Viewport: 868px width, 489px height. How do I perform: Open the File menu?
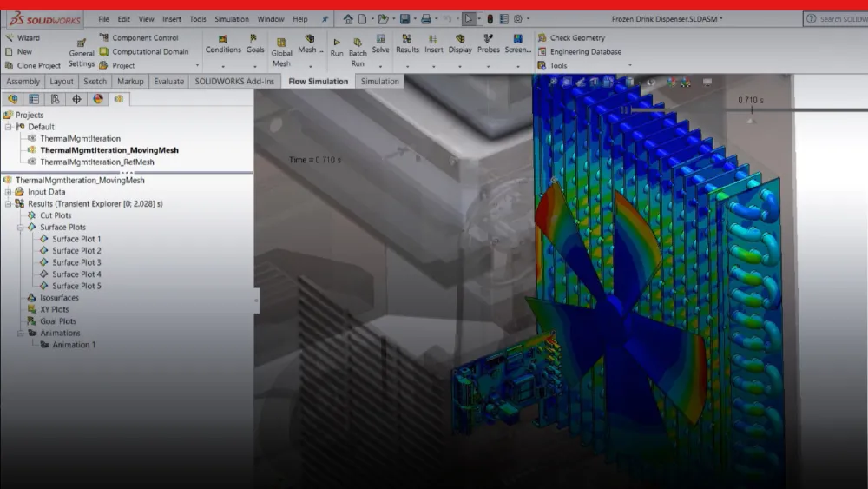click(x=103, y=19)
